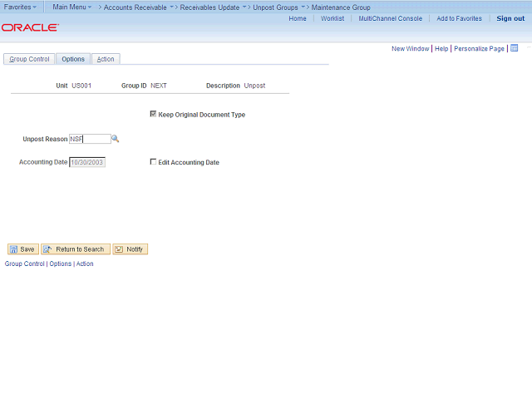Enable the Edit Accounting Date checkbox

[x=153, y=162]
